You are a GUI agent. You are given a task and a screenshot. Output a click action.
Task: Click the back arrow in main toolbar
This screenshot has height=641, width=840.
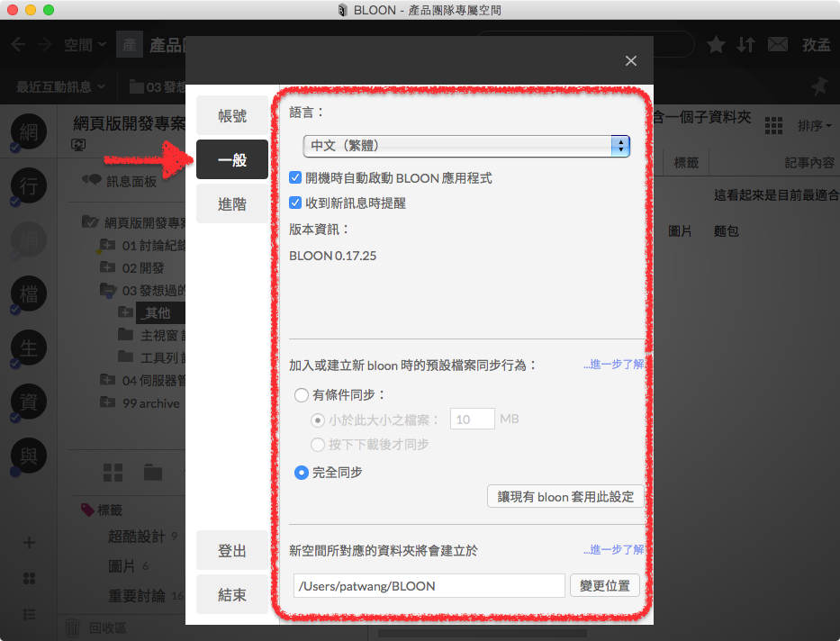coord(18,44)
